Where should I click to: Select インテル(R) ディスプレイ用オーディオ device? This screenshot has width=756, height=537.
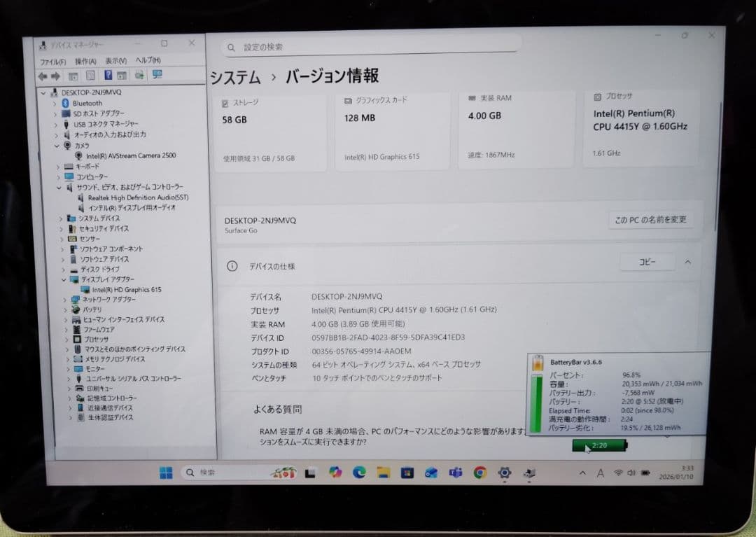coord(132,208)
